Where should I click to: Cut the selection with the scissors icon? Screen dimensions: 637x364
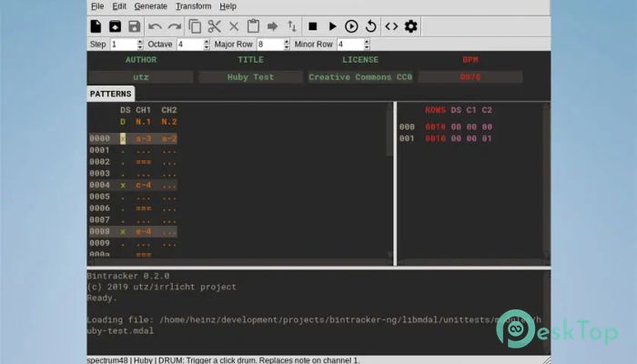click(x=214, y=26)
